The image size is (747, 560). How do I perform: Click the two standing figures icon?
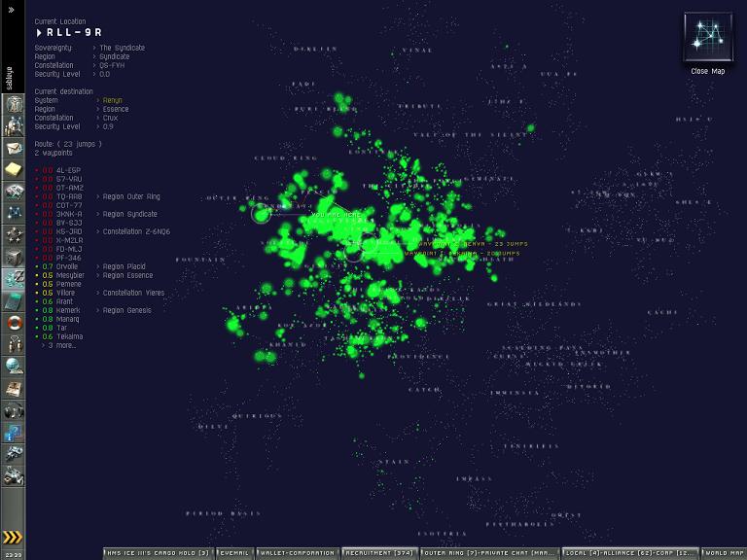(14, 345)
